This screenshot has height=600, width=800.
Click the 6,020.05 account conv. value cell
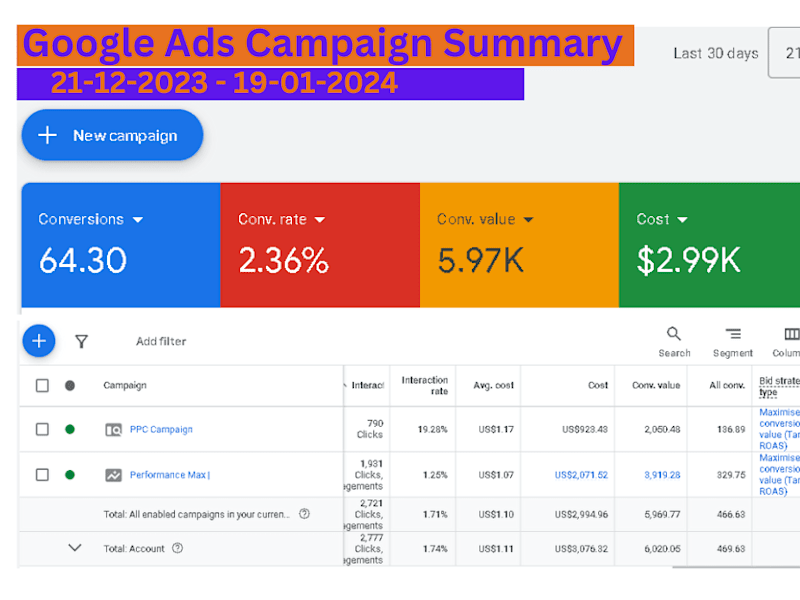[x=662, y=548]
